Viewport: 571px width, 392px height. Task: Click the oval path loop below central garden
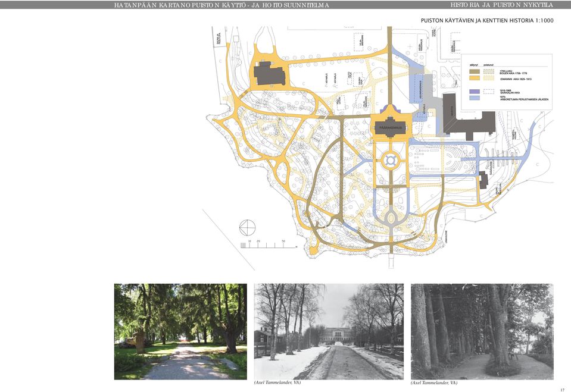[391, 218]
